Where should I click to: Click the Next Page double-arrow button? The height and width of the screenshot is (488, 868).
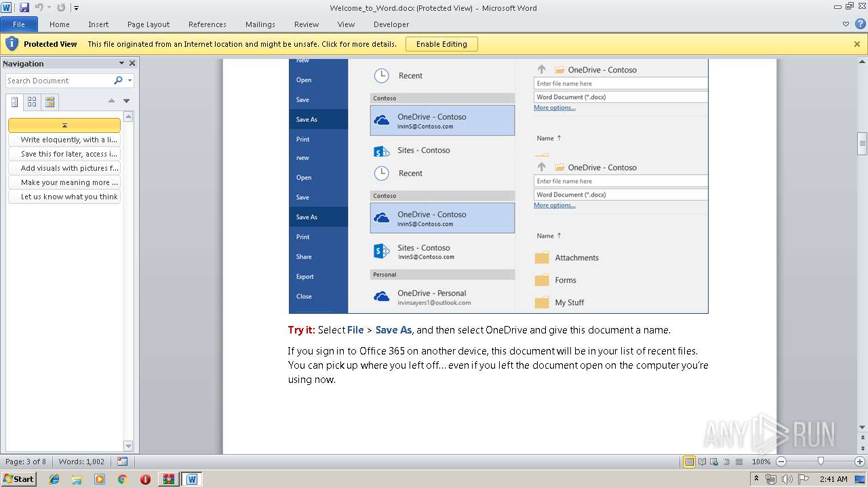tap(863, 449)
